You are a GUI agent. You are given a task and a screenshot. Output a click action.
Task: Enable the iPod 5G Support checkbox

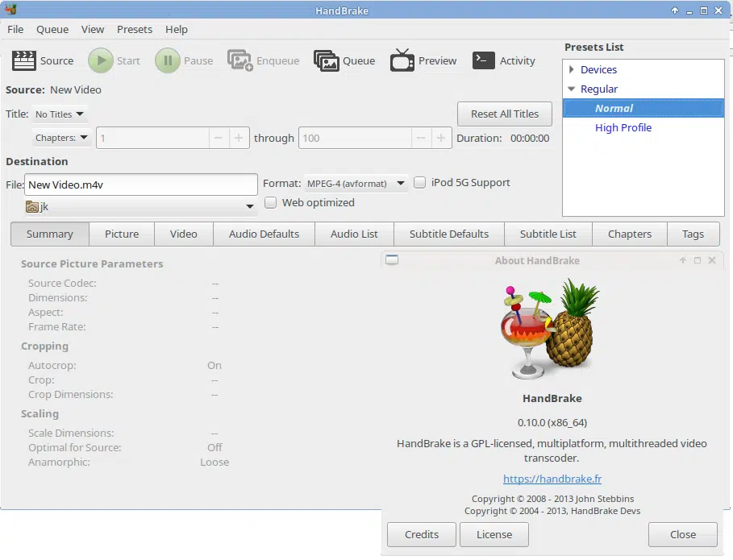click(x=420, y=183)
